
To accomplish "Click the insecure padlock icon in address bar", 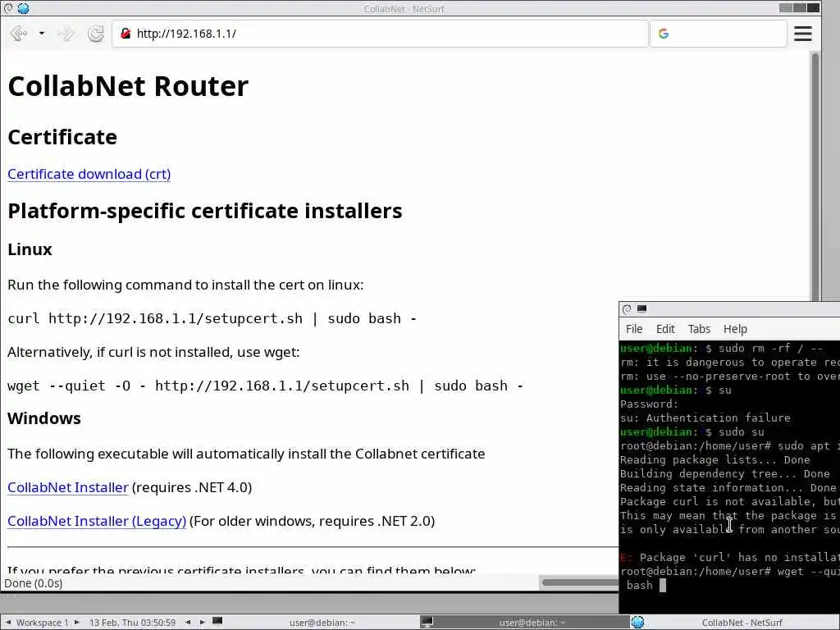I will pos(126,33).
